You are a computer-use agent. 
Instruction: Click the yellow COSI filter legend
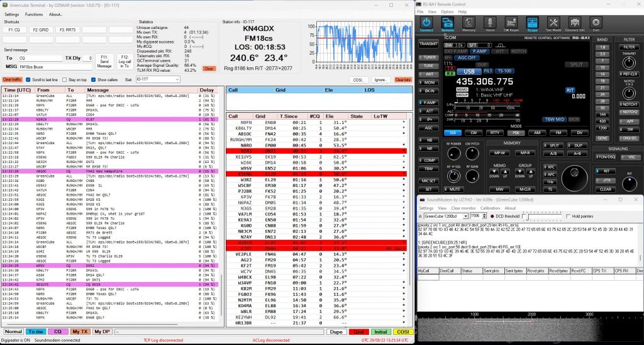[403, 331]
